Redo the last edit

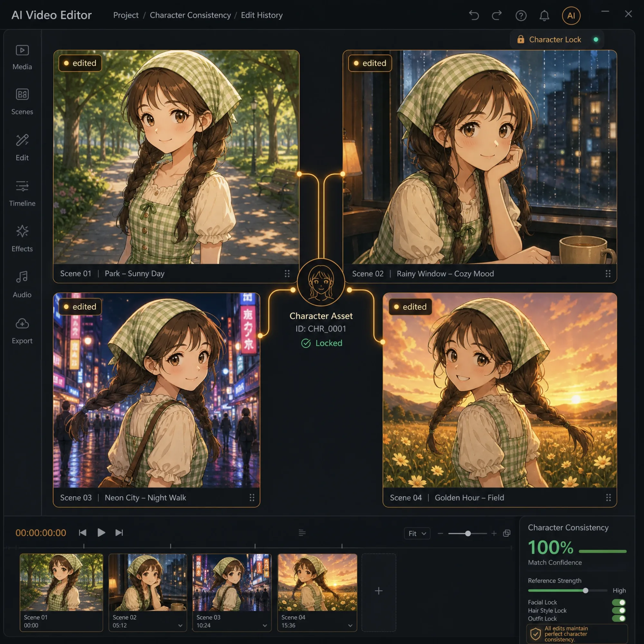[497, 15]
